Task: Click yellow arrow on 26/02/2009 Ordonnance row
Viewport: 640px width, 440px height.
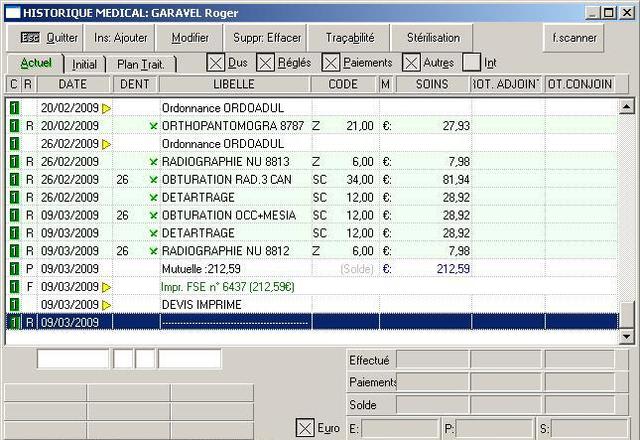Action: click(x=107, y=143)
